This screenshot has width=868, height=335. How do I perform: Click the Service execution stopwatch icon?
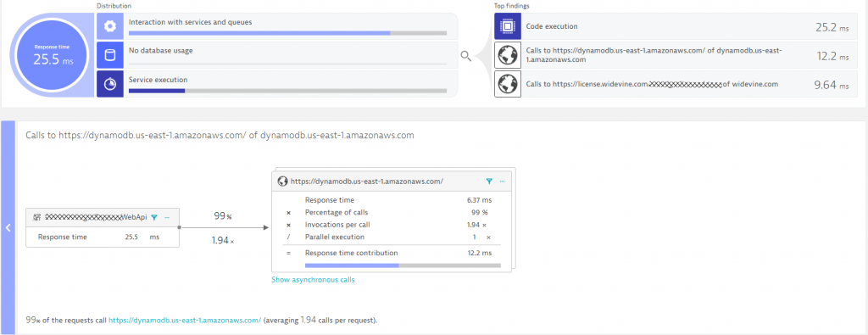pyautogui.click(x=109, y=84)
